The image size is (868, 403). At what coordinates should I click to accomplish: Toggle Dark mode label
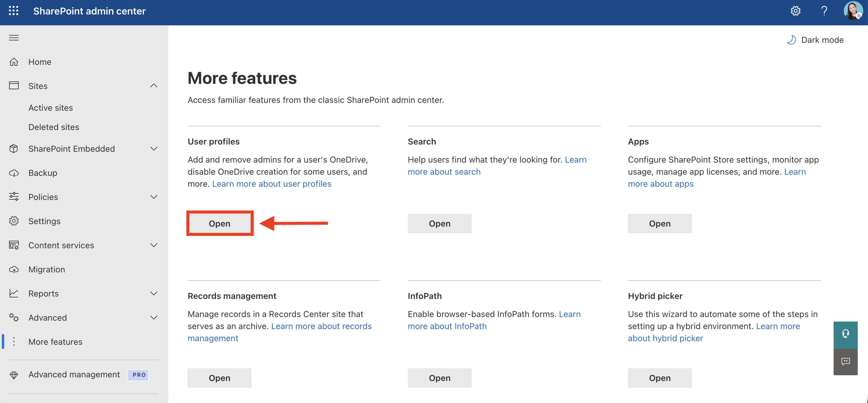click(x=822, y=40)
